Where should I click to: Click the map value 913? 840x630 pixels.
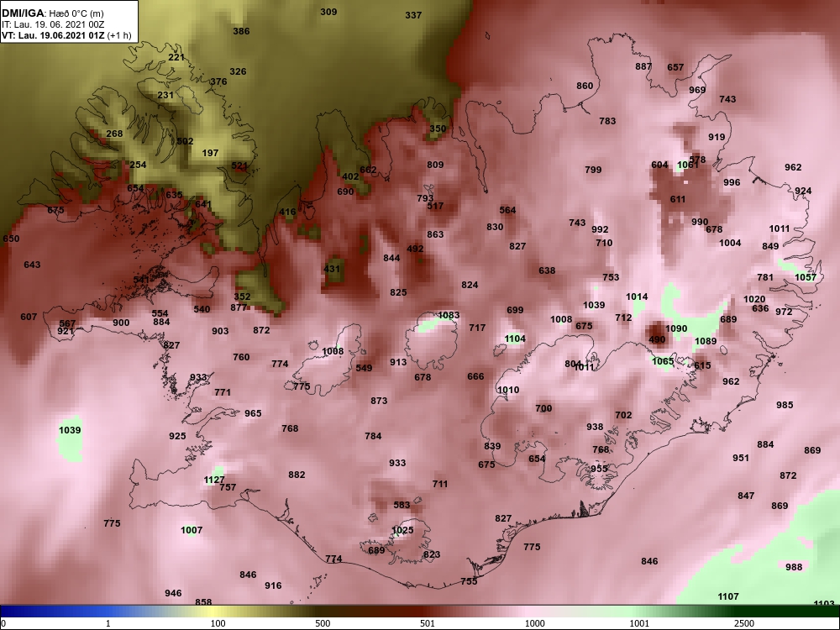click(398, 362)
